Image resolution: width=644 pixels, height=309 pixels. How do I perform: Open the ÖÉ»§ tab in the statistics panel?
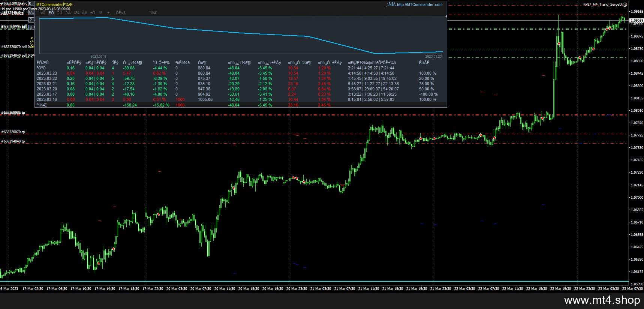click(121, 13)
